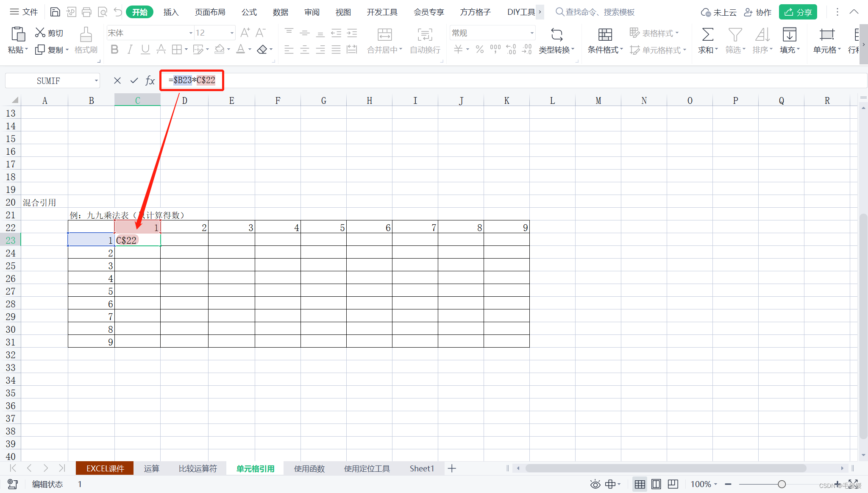Expand 条件格式 conditional format dropdown
This screenshot has height=493, width=868.
tap(621, 50)
